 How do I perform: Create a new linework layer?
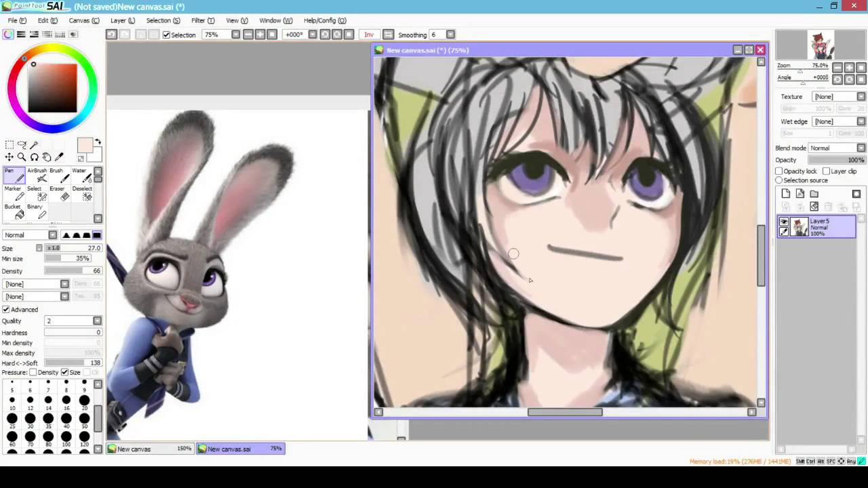tap(800, 194)
